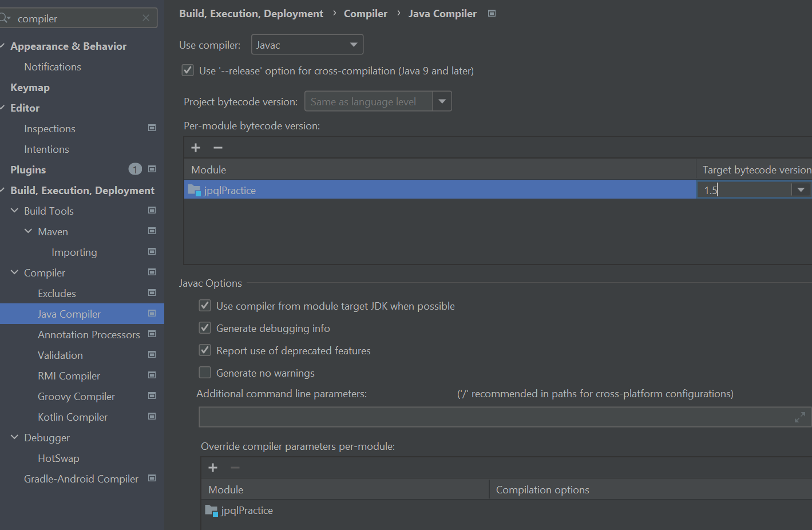This screenshot has width=812, height=530.
Task: Select RMI Compiler settings page
Action: [x=69, y=376]
